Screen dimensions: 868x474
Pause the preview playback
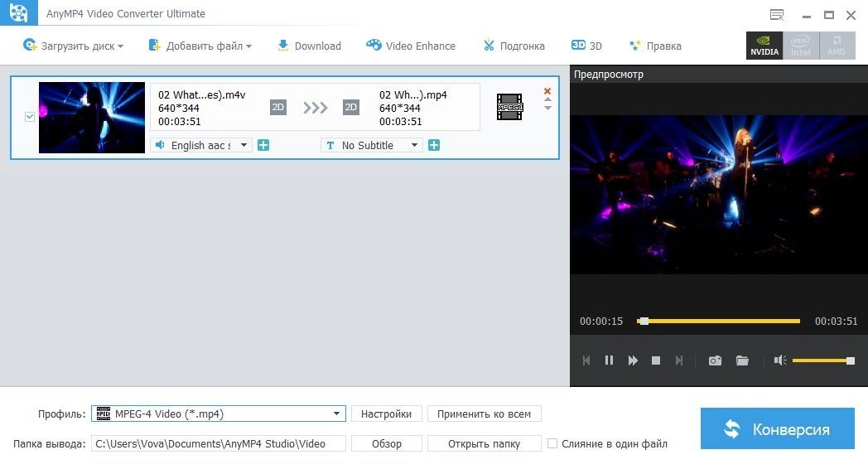tap(609, 360)
